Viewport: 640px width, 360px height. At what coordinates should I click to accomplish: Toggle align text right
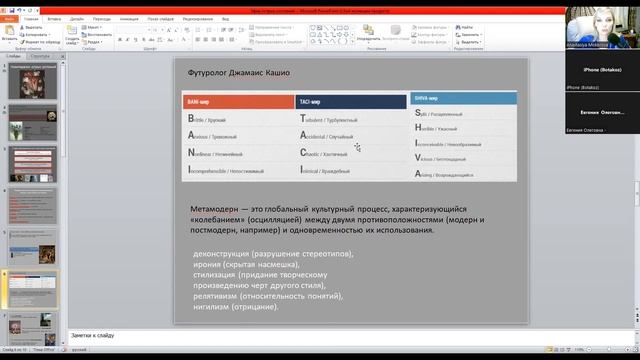tap(213, 40)
